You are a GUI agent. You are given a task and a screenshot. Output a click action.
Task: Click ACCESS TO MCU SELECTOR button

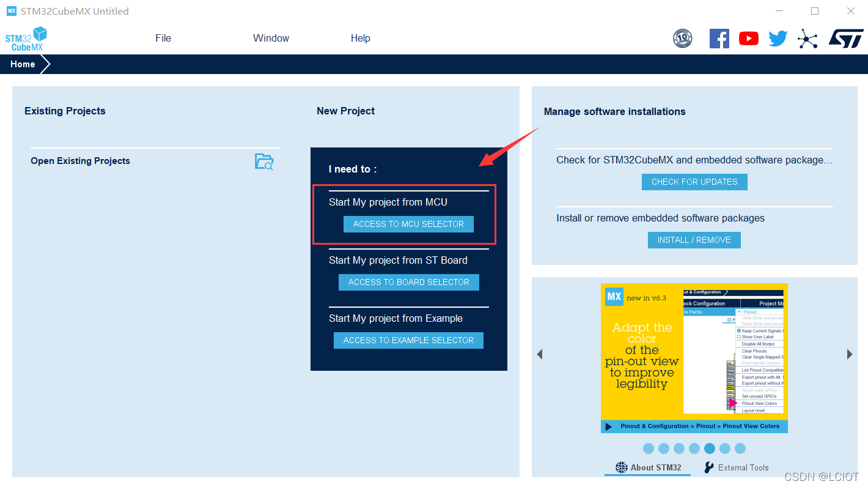click(408, 224)
